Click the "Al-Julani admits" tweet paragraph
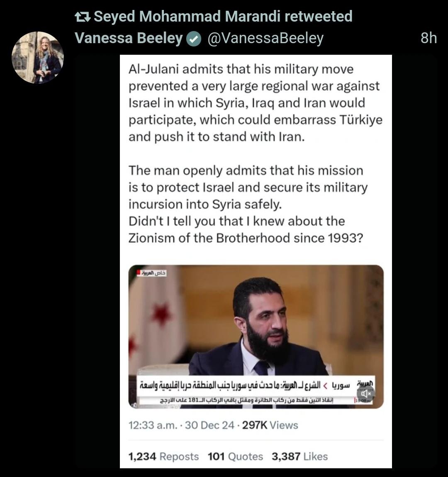This screenshot has height=477, width=448. pos(255,103)
